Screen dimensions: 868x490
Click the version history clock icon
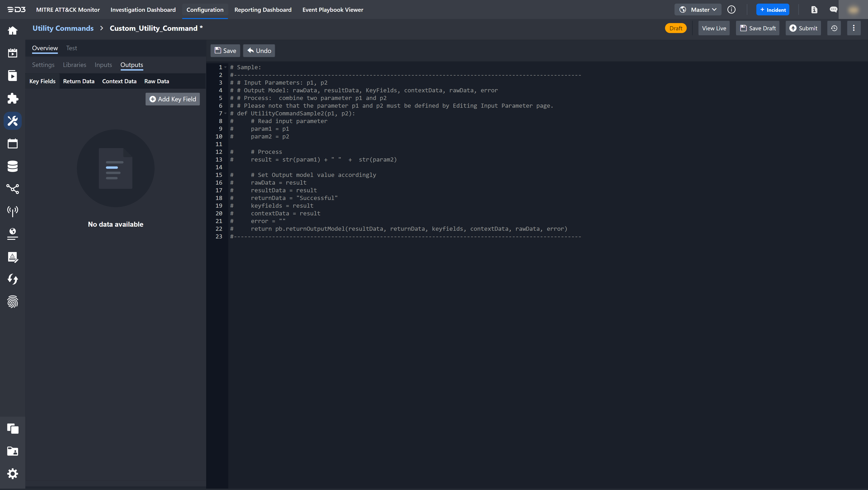point(834,28)
